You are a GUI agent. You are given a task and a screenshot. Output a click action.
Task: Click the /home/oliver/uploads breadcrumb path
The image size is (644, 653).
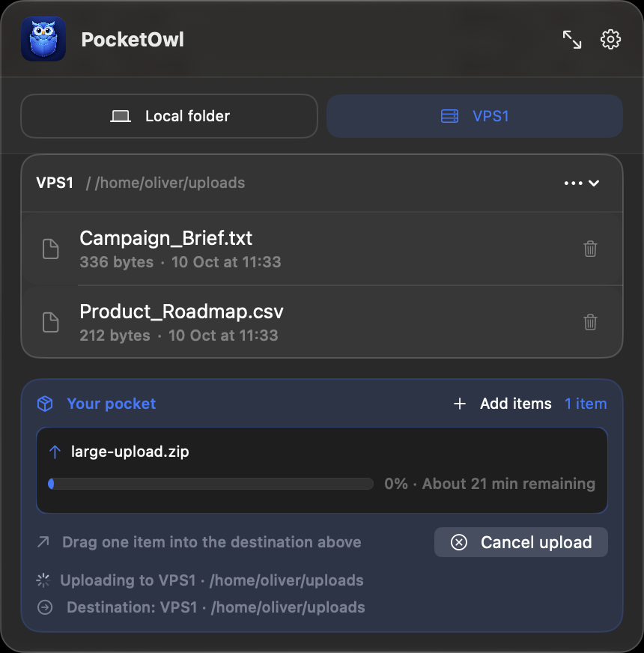pos(170,183)
